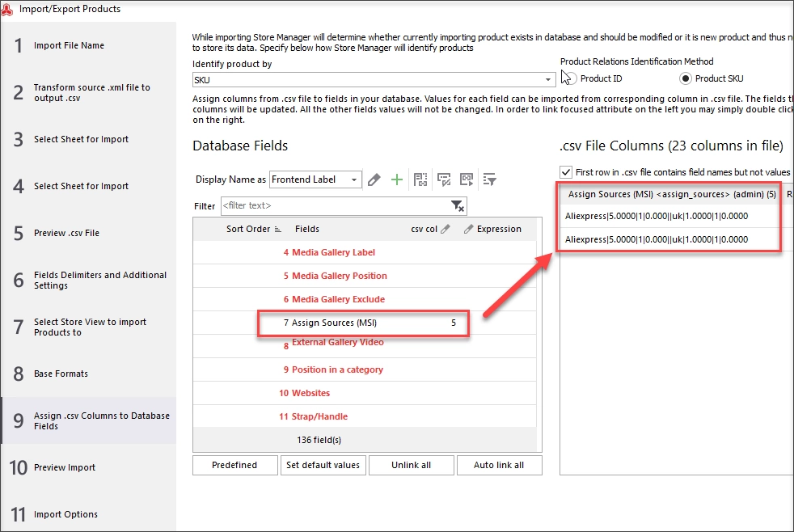Click the Sort Order sort indicator icon
Image resolution: width=794 pixels, height=532 pixels.
[277, 230]
